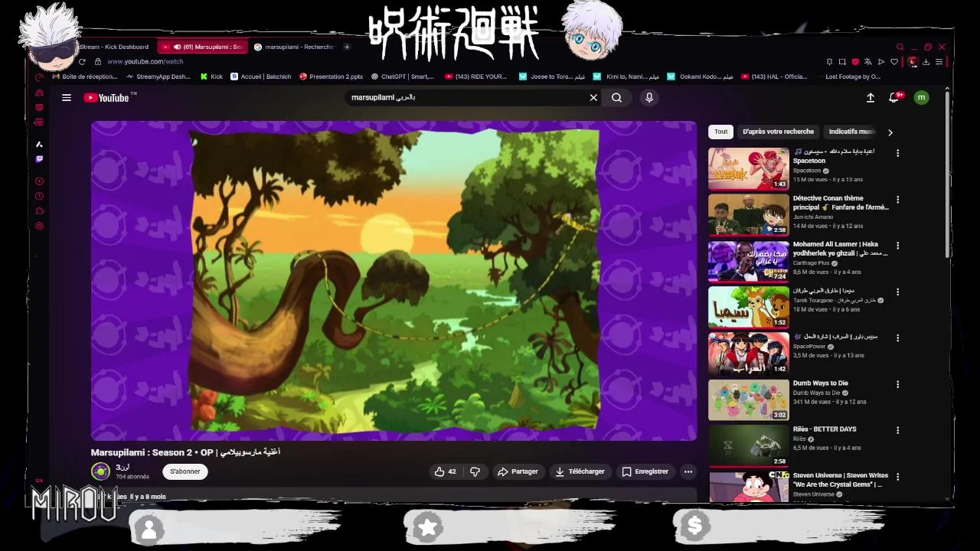Open options for the Tarek Tourgane video

897,292
